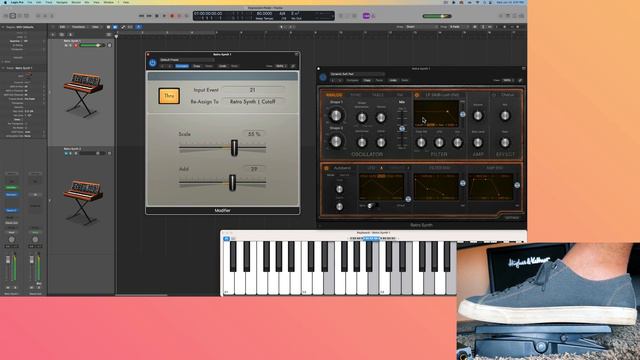The height and width of the screenshot is (360, 640).
Task: Open the Default Preset dropdown in Modifier
Action: [187, 60]
